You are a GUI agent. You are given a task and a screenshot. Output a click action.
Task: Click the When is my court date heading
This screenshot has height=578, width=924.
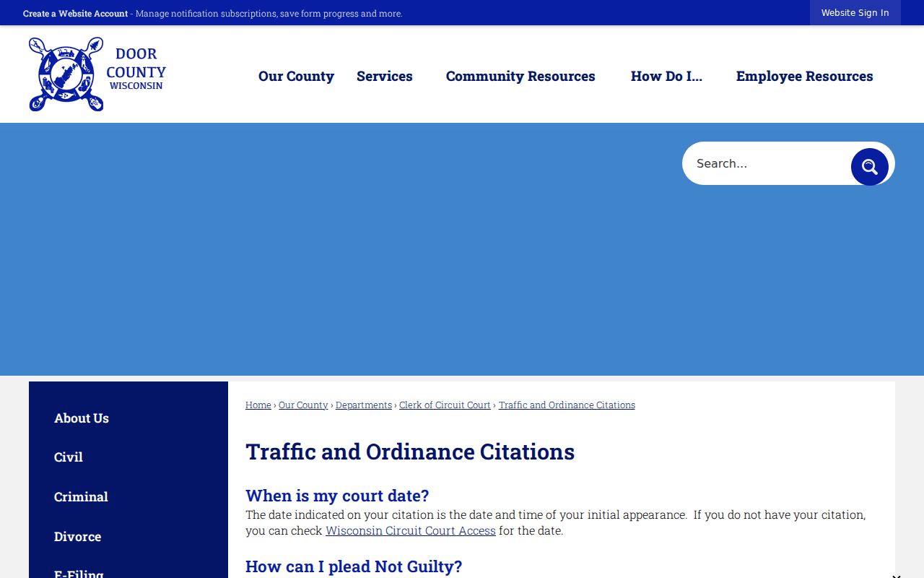(x=337, y=496)
